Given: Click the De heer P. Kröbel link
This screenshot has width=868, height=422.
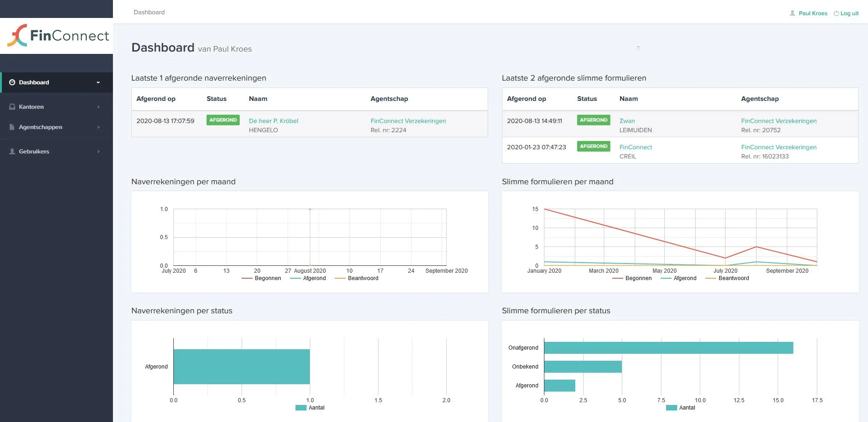Looking at the screenshot, I should pyautogui.click(x=273, y=121).
